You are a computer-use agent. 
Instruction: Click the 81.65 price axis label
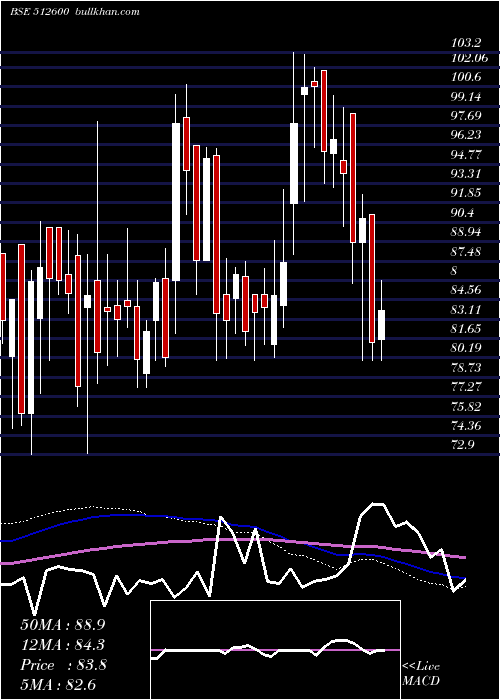pyautogui.click(x=466, y=329)
